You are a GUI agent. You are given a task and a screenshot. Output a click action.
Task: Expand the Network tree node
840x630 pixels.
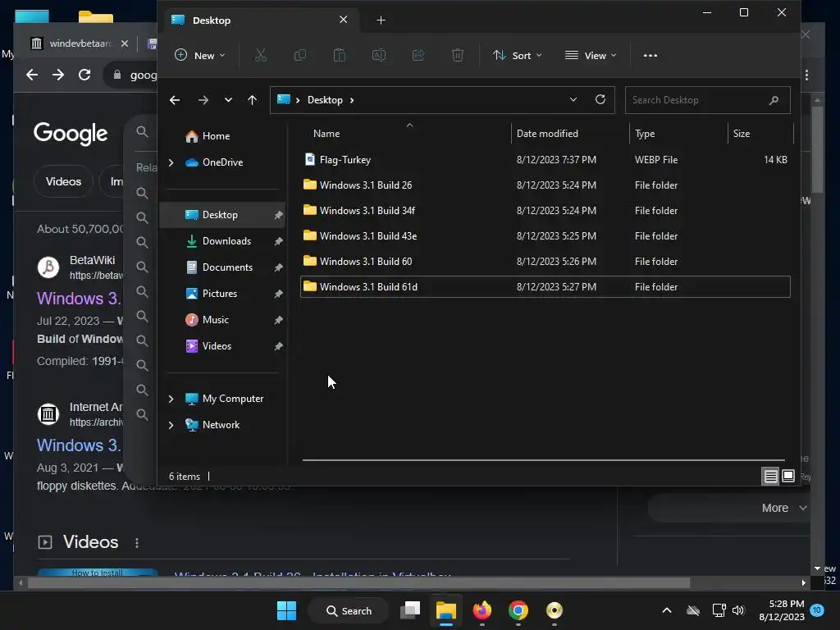click(171, 425)
